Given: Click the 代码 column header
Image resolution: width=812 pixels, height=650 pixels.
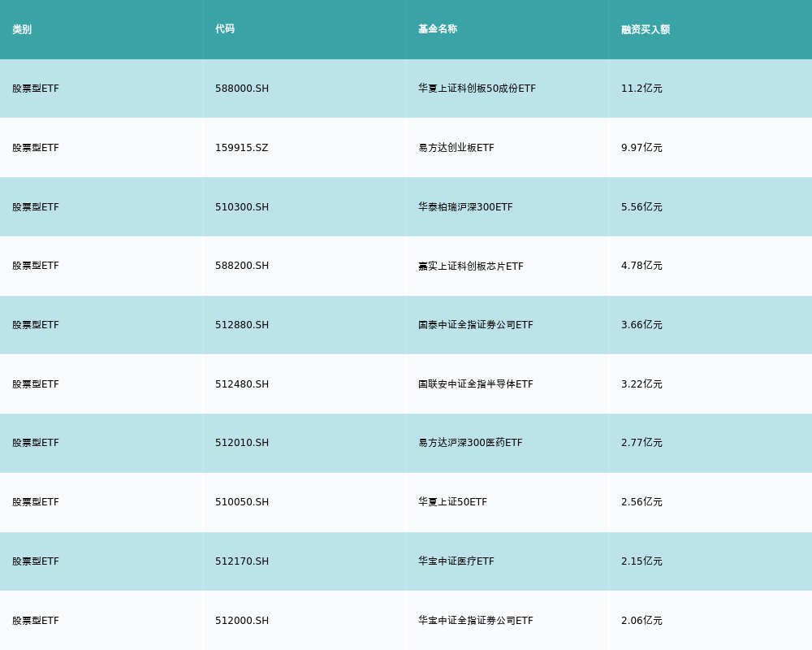Looking at the screenshot, I should 225,29.
